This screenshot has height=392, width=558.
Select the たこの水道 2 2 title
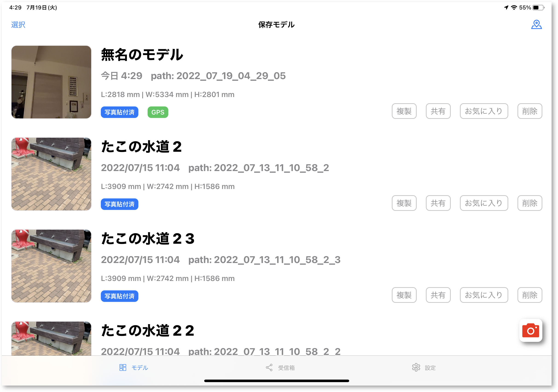pos(148,330)
